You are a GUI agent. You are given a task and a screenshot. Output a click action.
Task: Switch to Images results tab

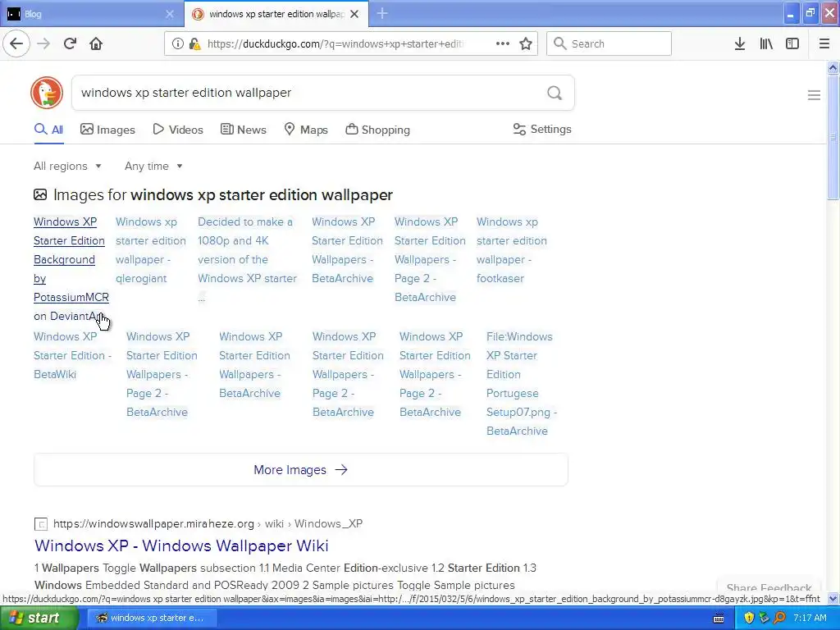pos(107,130)
